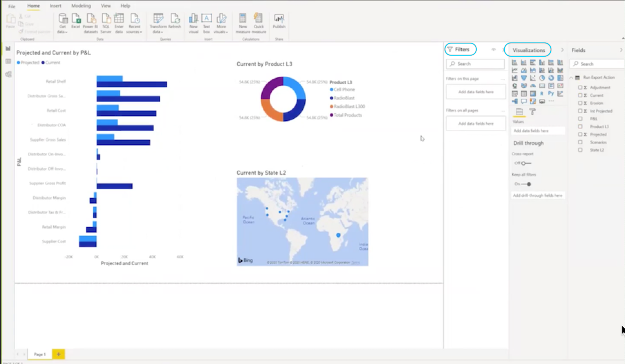Insert an R script visual

click(542, 93)
